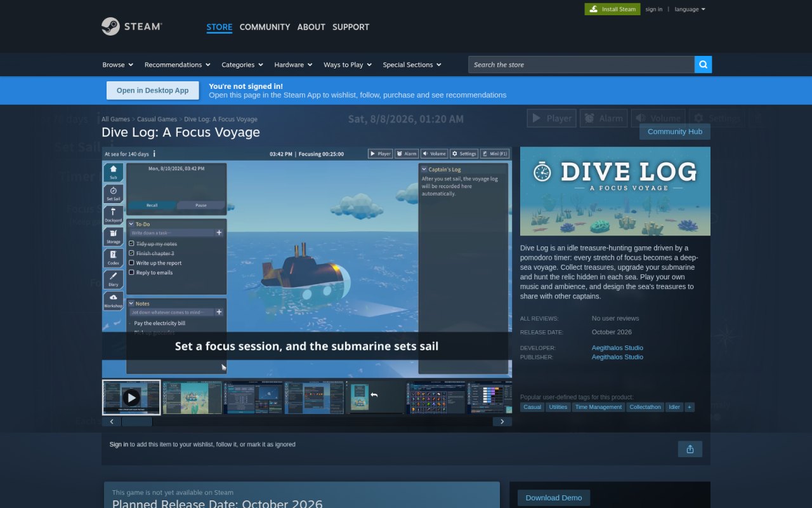Select the Time Management tag
The image size is (812, 508).
pyautogui.click(x=598, y=407)
